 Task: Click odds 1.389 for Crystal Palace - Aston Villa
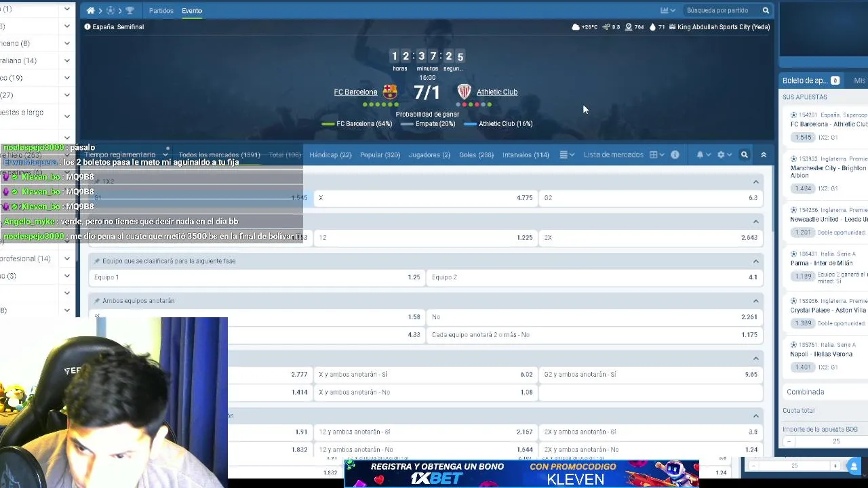pos(804,323)
